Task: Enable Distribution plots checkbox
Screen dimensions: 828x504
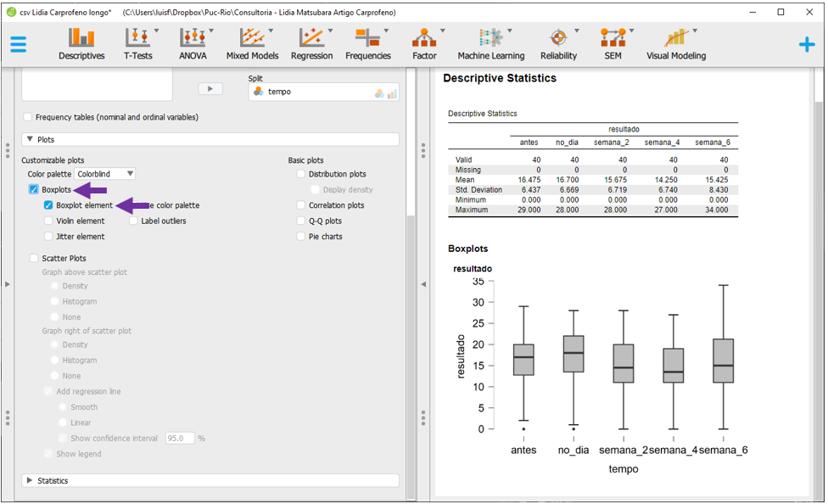Action: pos(301,174)
